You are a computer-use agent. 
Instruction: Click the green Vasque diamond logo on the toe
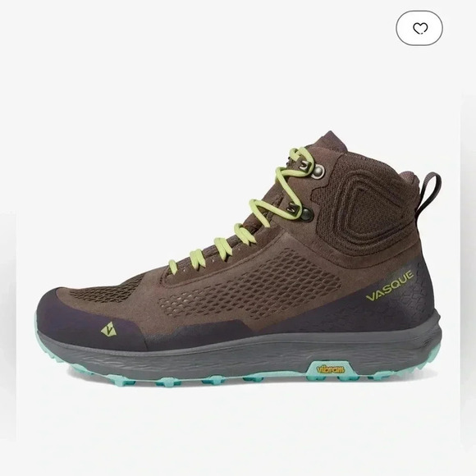pyautogui.click(x=108, y=329)
